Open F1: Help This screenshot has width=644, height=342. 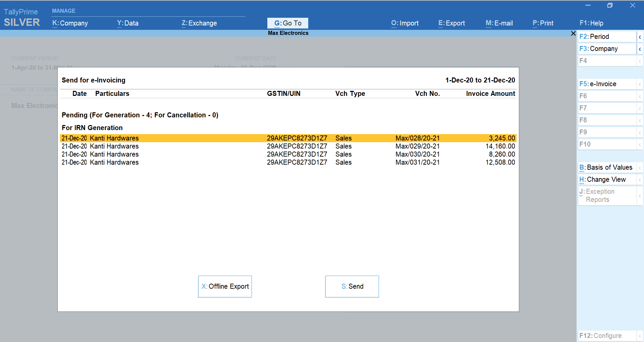591,23
